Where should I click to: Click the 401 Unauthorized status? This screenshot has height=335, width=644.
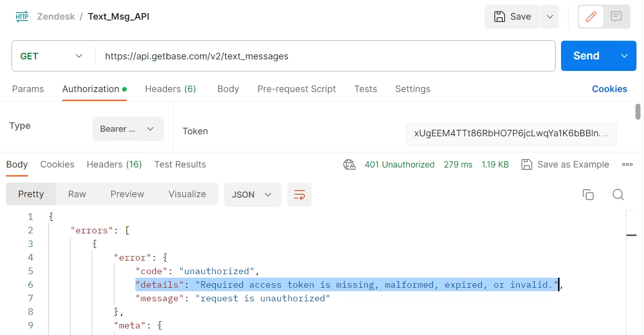400,164
